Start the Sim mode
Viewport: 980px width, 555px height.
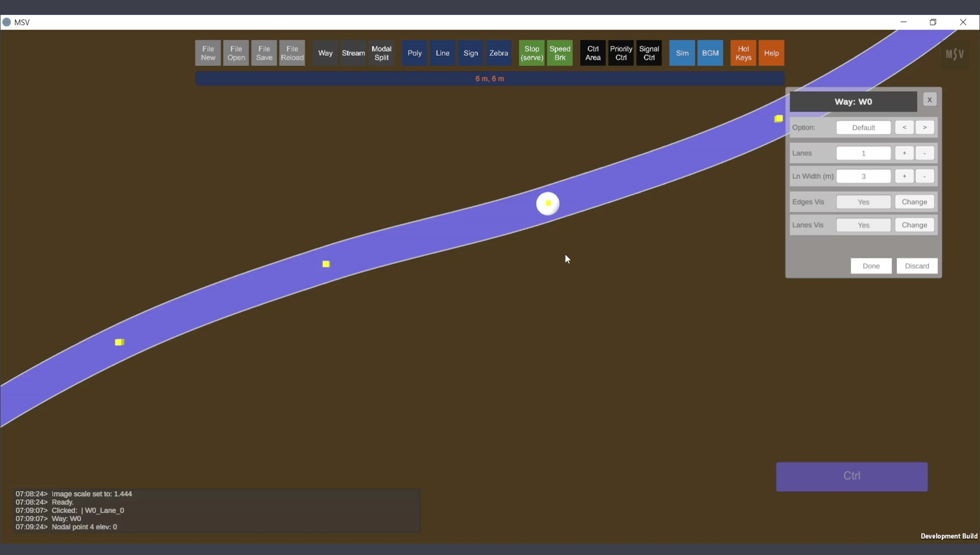point(682,53)
